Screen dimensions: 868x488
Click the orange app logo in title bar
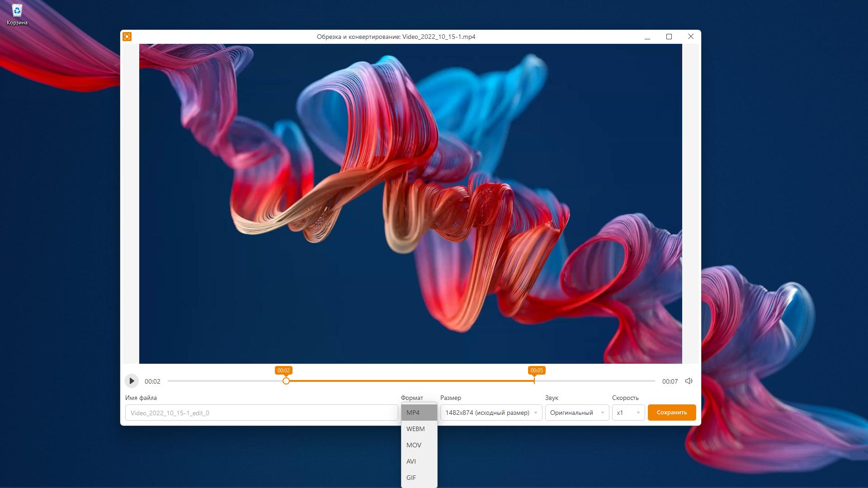(127, 37)
